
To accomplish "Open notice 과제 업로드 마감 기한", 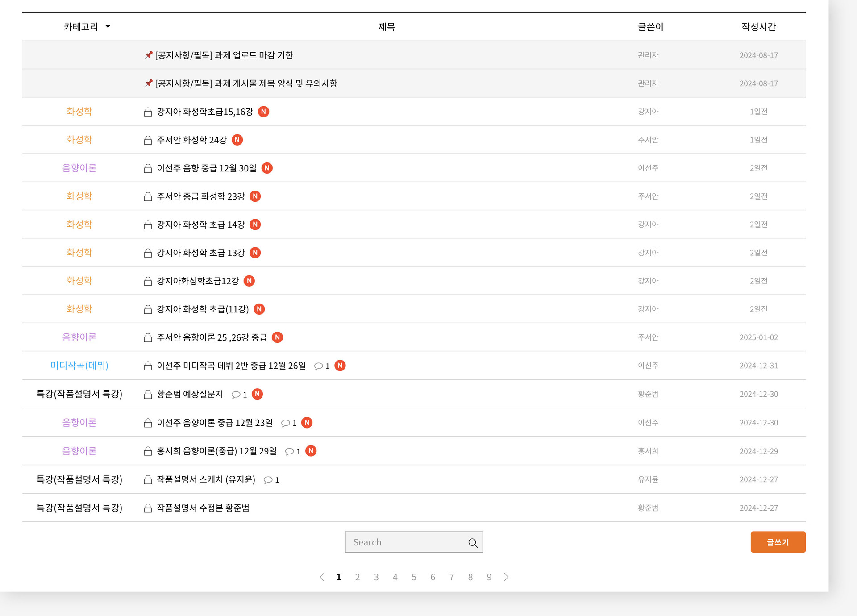I will pos(224,55).
